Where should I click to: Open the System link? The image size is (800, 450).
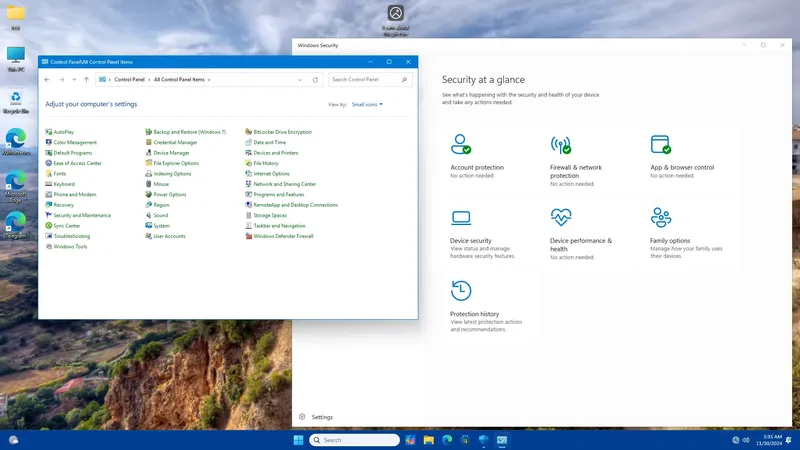click(x=162, y=226)
